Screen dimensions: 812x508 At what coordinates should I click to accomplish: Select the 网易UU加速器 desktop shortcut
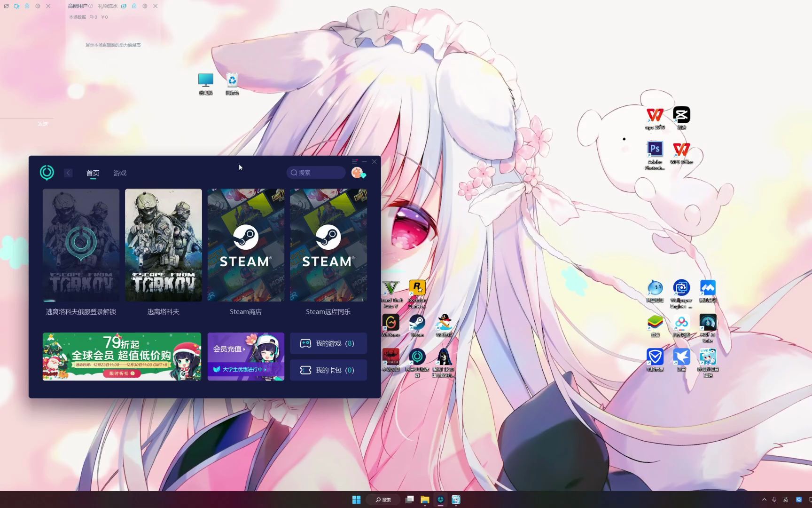tap(417, 363)
